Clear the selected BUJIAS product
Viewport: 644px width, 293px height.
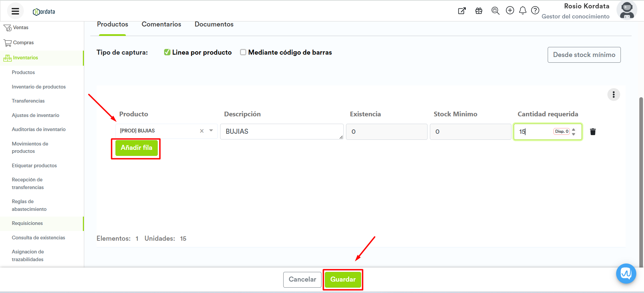(x=202, y=131)
